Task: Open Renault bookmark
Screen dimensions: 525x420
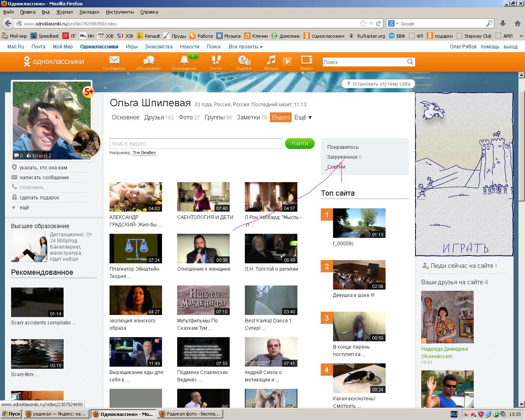Action: (x=148, y=36)
